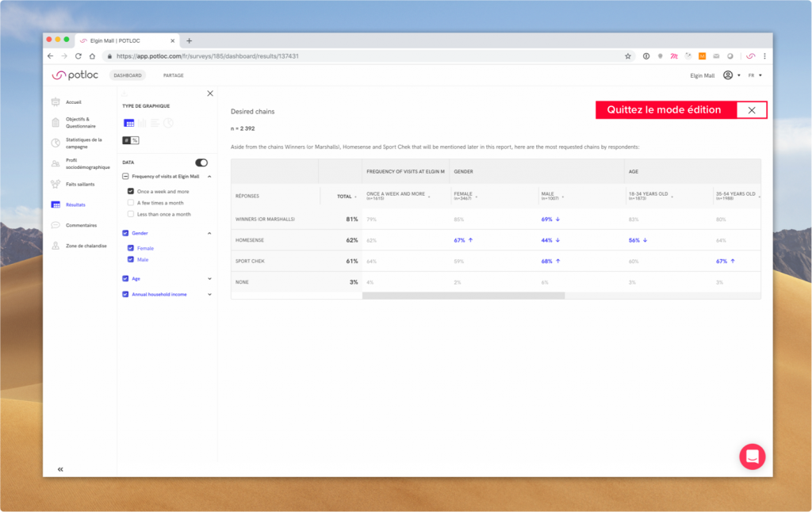Click the Résultats table icon in sidebar
The height and width of the screenshot is (512, 812).
coord(56,204)
